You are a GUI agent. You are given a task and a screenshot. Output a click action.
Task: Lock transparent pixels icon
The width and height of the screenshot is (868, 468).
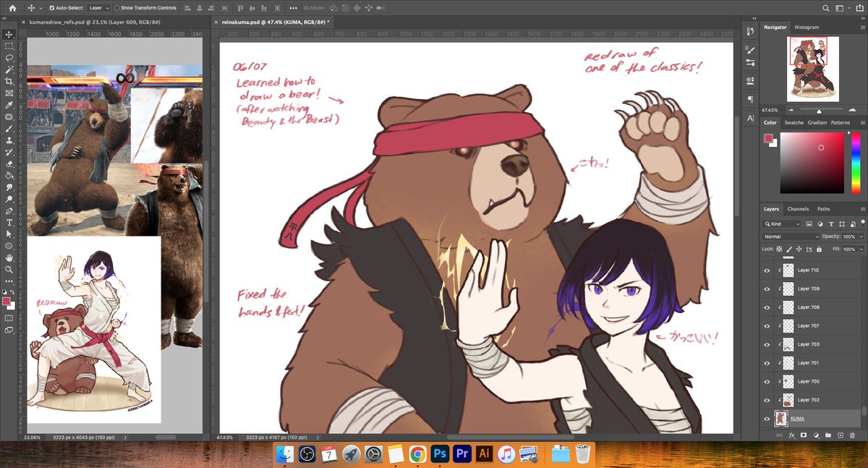click(780, 249)
